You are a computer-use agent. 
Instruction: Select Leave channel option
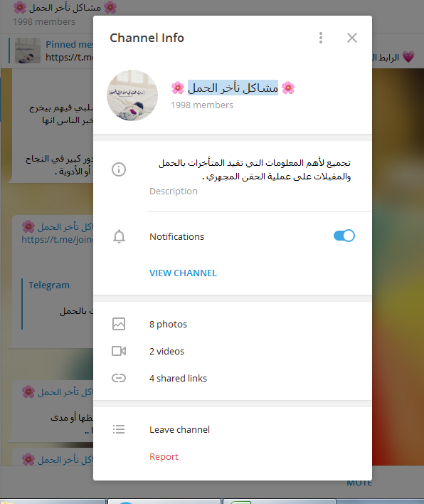click(x=179, y=429)
